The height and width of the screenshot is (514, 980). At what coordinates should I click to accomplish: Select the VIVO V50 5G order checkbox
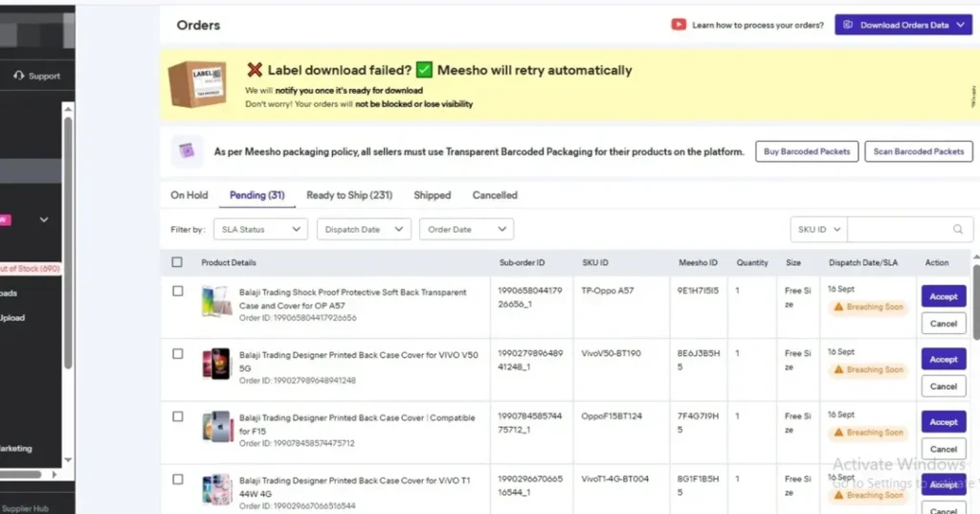[177, 354]
